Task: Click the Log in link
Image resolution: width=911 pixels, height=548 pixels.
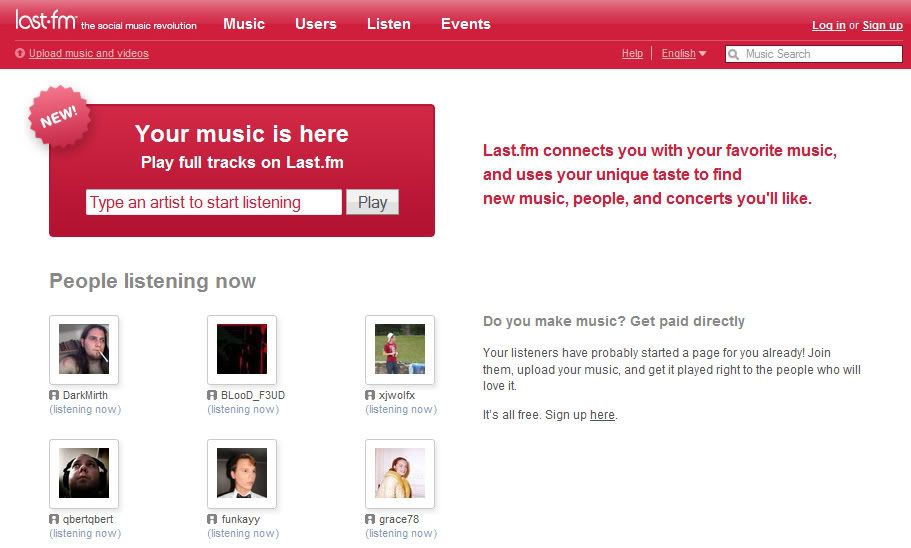Action: point(828,25)
